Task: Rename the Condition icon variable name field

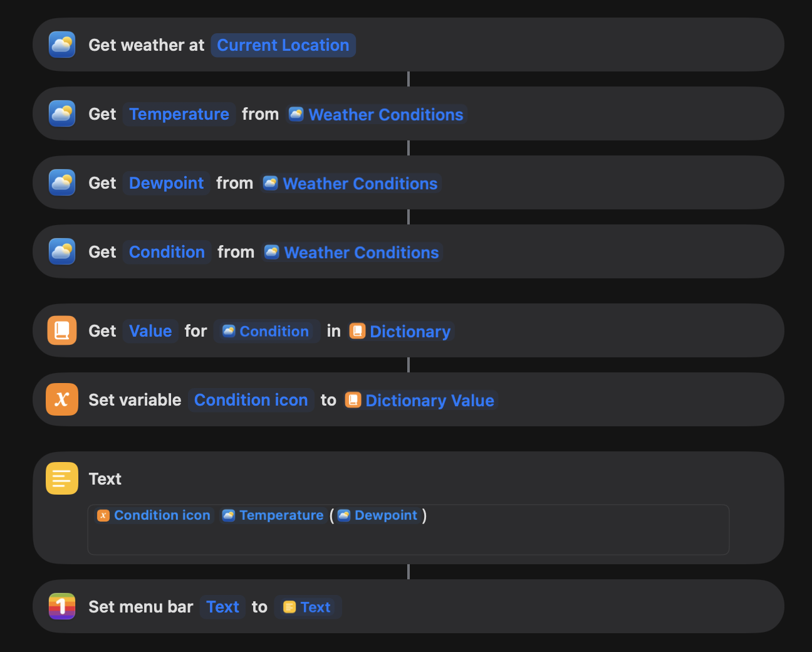Action: click(251, 400)
